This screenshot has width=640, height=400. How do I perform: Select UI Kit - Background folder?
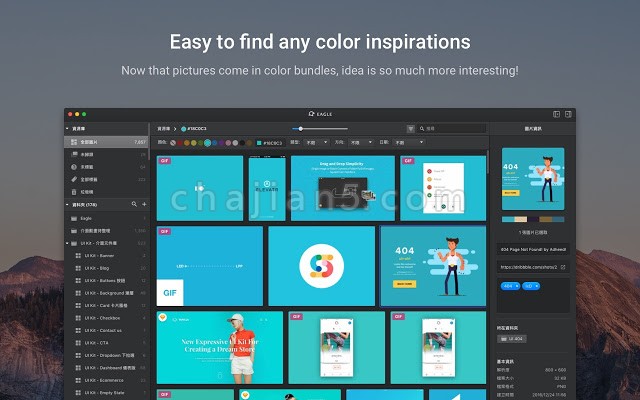pyautogui.click(x=107, y=293)
